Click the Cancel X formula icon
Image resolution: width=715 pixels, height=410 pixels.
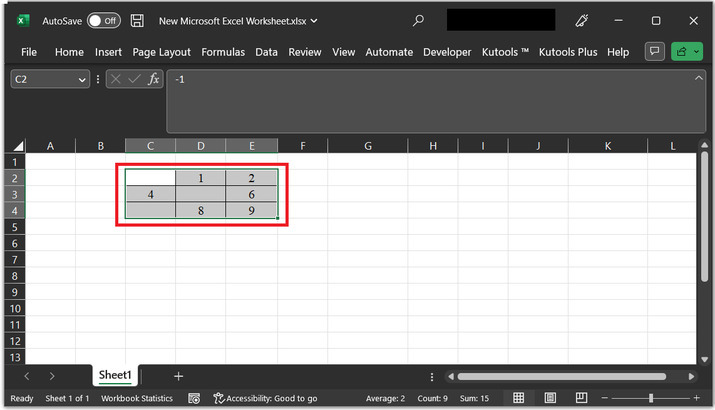116,79
